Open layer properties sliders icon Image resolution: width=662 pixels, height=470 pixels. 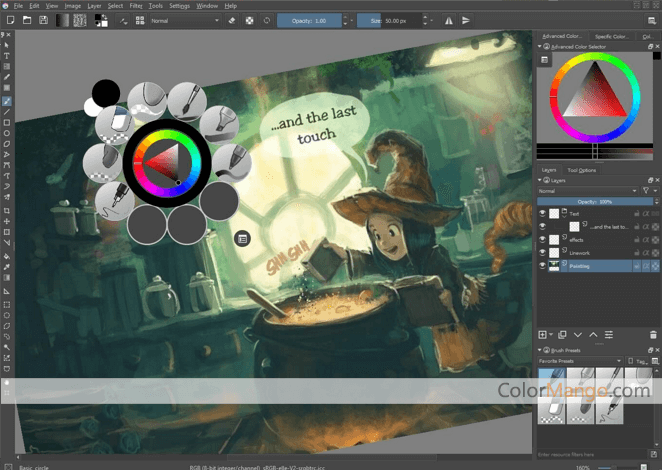click(609, 334)
